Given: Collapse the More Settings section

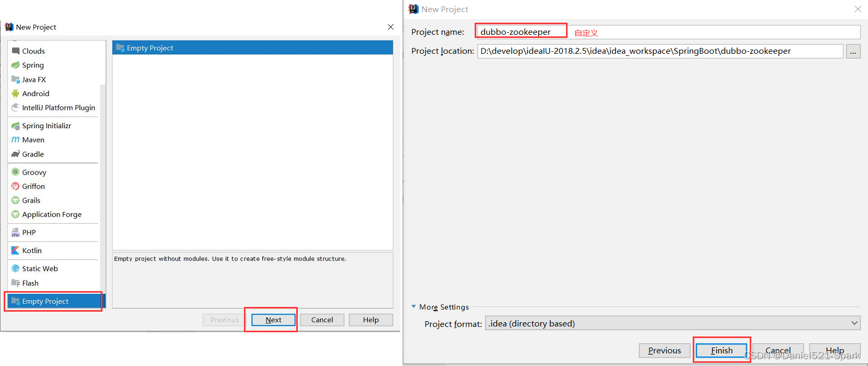Looking at the screenshot, I should (x=414, y=306).
